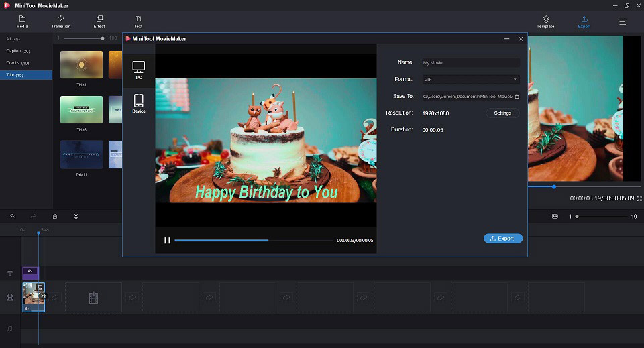This screenshot has width=644, height=348.
Task: Mute the video clip audio
Action: click(x=27, y=308)
